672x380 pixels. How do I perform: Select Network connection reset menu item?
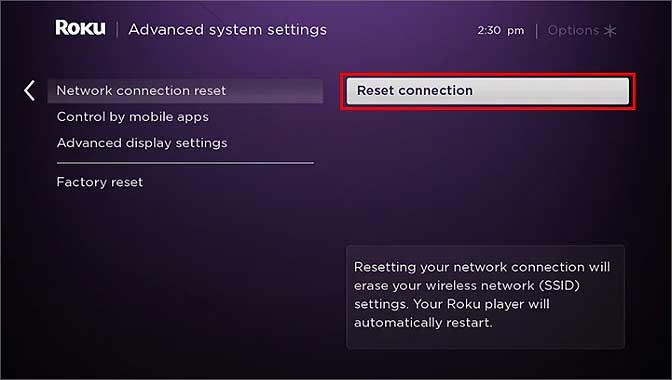[x=185, y=91]
